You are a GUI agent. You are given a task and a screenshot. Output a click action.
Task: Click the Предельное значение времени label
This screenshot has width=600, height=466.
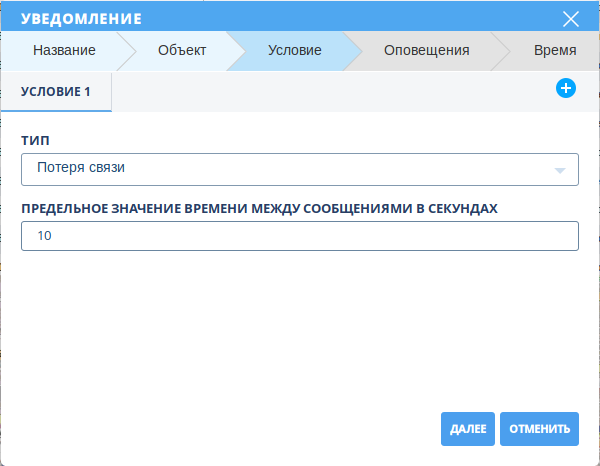pyautogui.click(x=259, y=208)
